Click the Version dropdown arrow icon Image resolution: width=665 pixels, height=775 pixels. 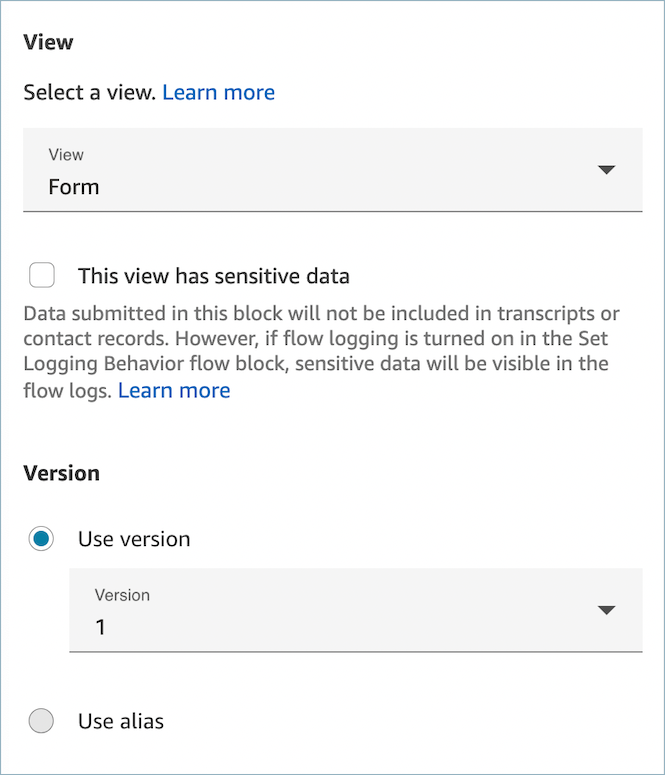tap(605, 610)
